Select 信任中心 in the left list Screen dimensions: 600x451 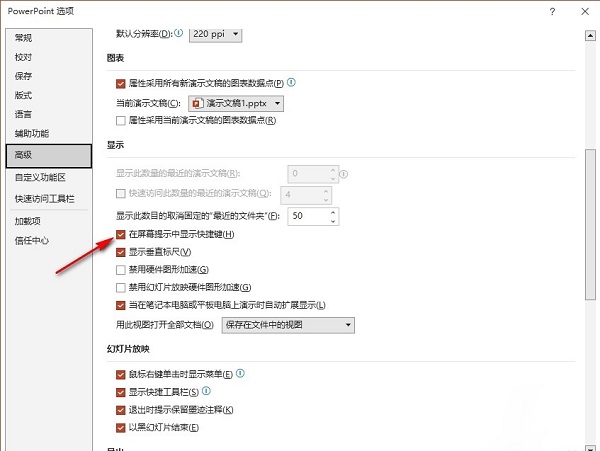coord(32,240)
